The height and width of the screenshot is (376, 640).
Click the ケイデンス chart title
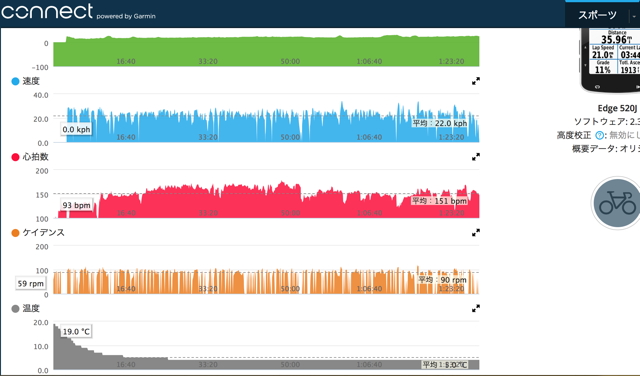[44, 233]
